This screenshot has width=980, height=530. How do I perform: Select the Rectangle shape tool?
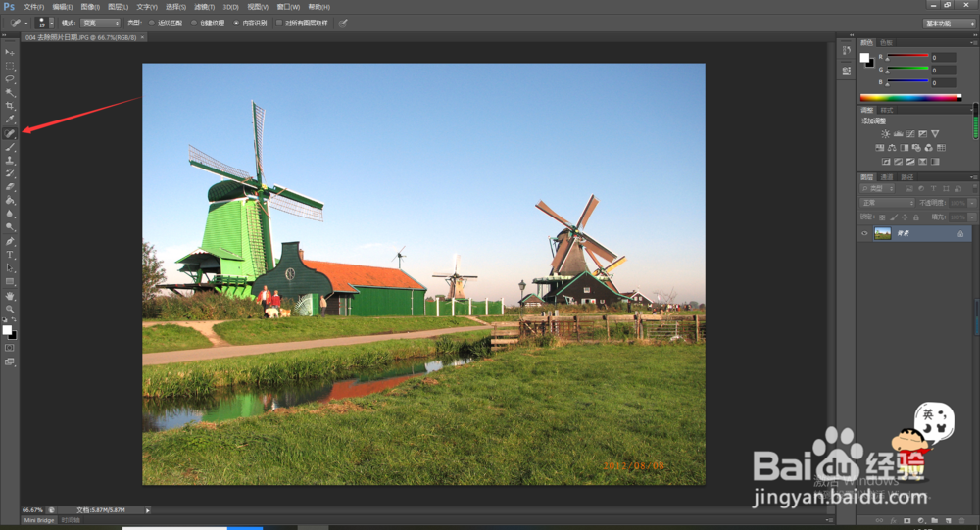pyautogui.click(x=10, y=282)
